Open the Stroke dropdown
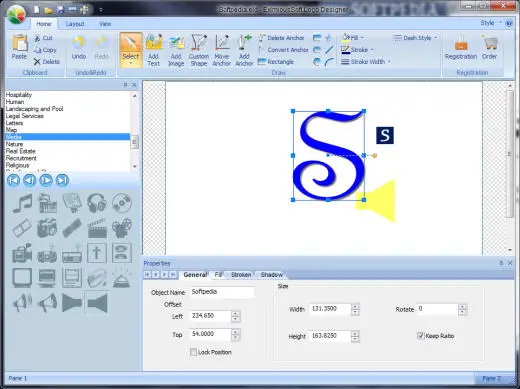Screen dimensions: 520x389 (x=357, y=50)
